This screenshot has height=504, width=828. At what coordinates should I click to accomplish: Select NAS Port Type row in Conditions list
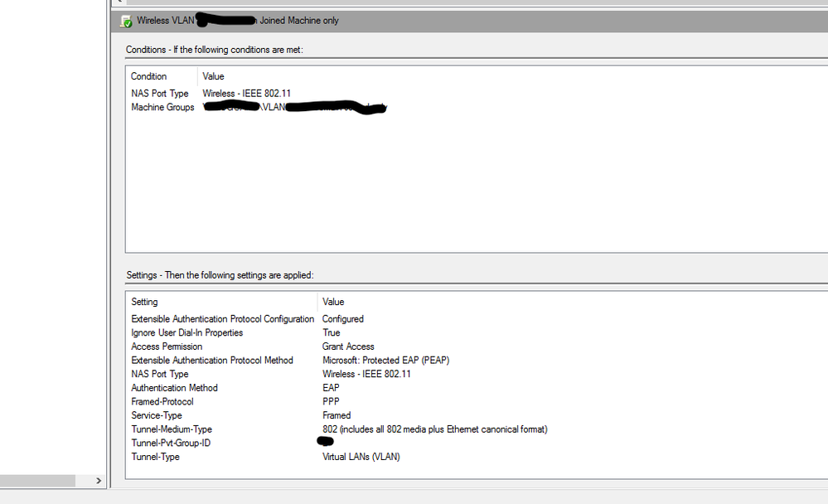160,94
